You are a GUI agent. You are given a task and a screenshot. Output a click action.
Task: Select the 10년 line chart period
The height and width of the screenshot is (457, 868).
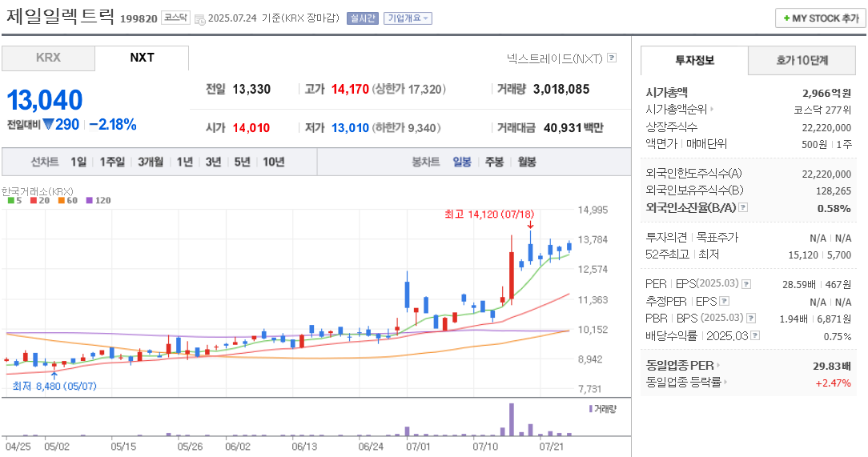point(274,162)
